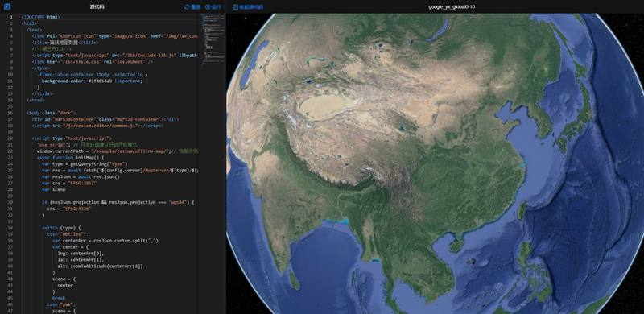Click the getQueryString("type") line
Screen dimensions: 644x314
(85, 164)
